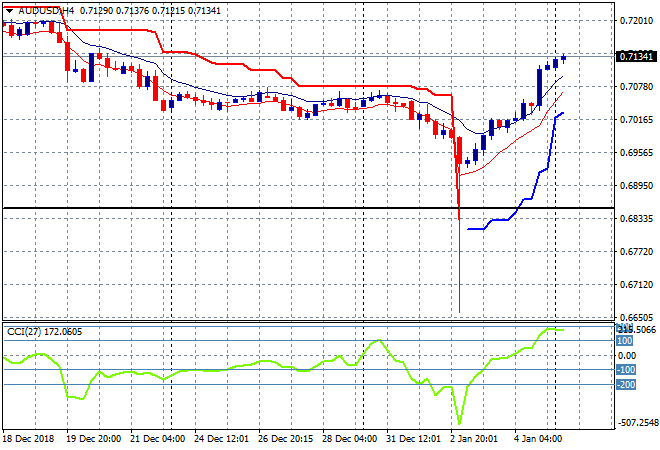
Task: Click the CCI 0.00 level label
Action: click(x=627, y=356)
